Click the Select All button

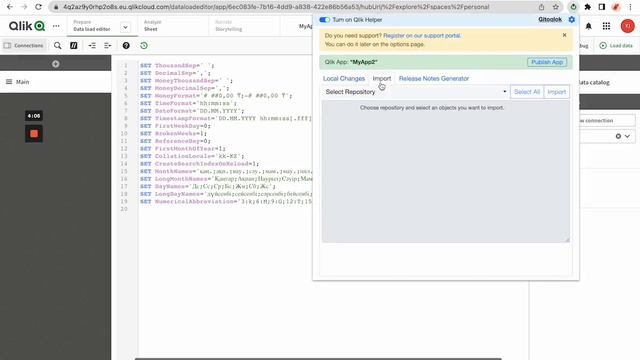(x=527, y=92)
